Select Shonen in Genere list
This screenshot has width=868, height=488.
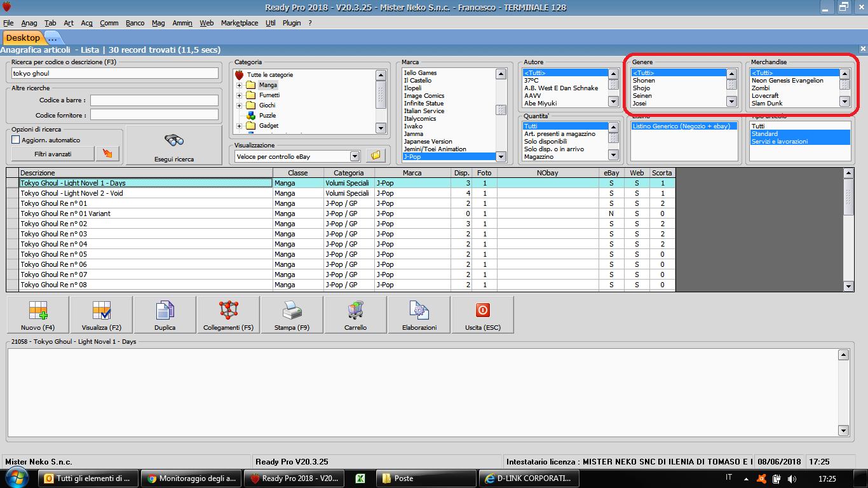tap(644, 81)
